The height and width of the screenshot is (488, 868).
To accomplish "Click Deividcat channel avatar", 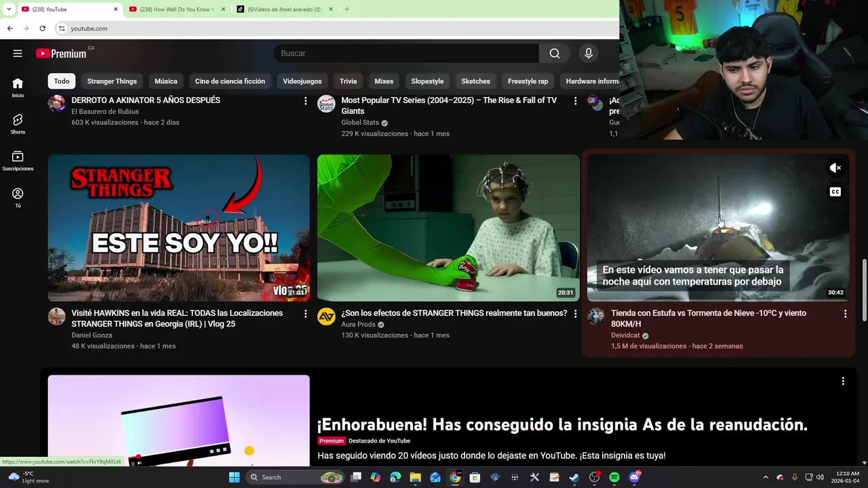I will [596, 317].
